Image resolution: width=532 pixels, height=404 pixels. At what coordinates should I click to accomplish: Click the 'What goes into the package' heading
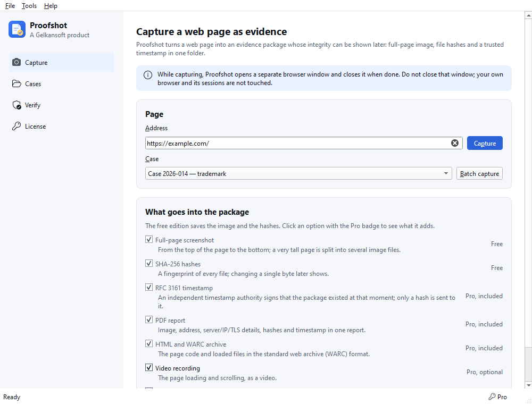pyautogui.click(x=197, y=212)
